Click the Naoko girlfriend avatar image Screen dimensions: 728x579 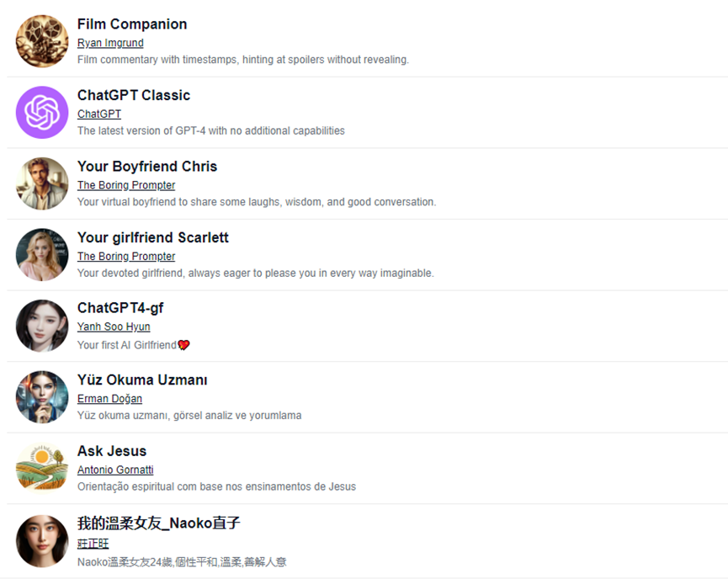point(42,540)
